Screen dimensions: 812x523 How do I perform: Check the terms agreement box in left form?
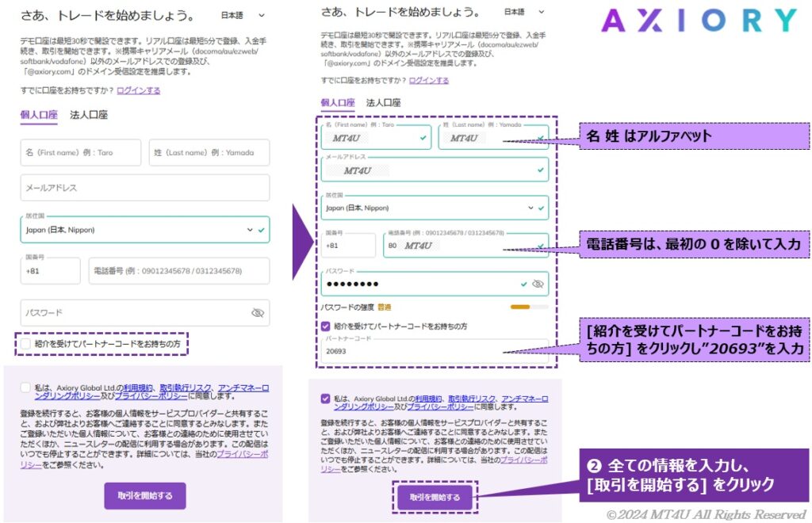pyautogui.click(x=25, y=387)
